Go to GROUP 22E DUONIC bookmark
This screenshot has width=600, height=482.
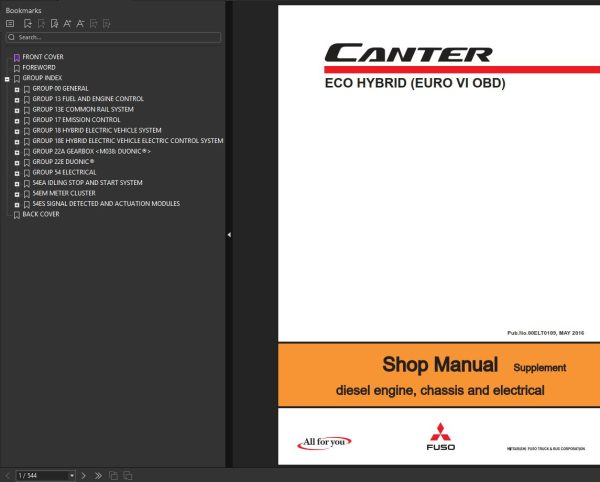(63, 162)
